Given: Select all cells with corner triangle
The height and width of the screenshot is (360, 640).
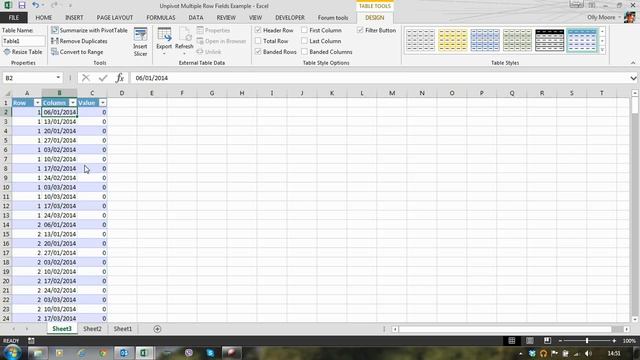Looking at the screenshot, I should (7, 93).
